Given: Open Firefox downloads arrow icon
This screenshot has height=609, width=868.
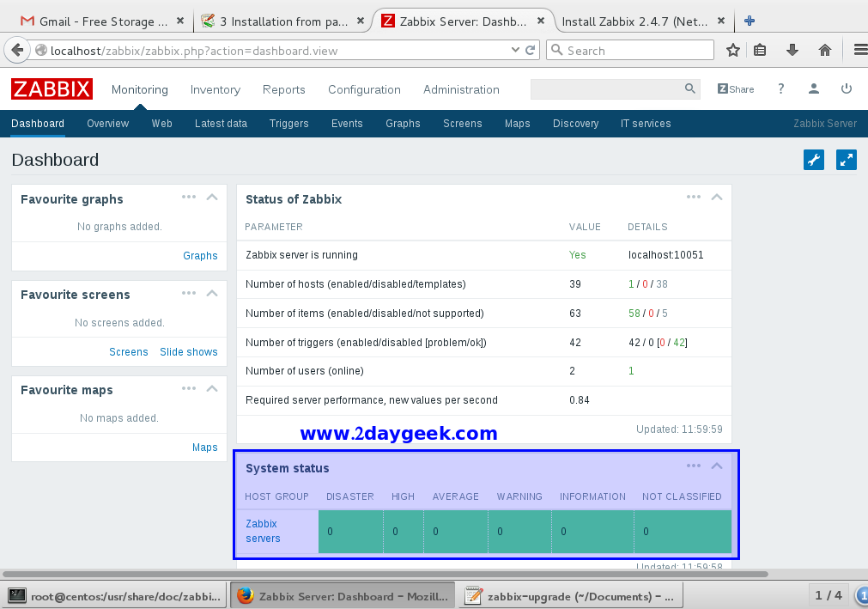Looking at the screenshot, I should coord(792,51).
